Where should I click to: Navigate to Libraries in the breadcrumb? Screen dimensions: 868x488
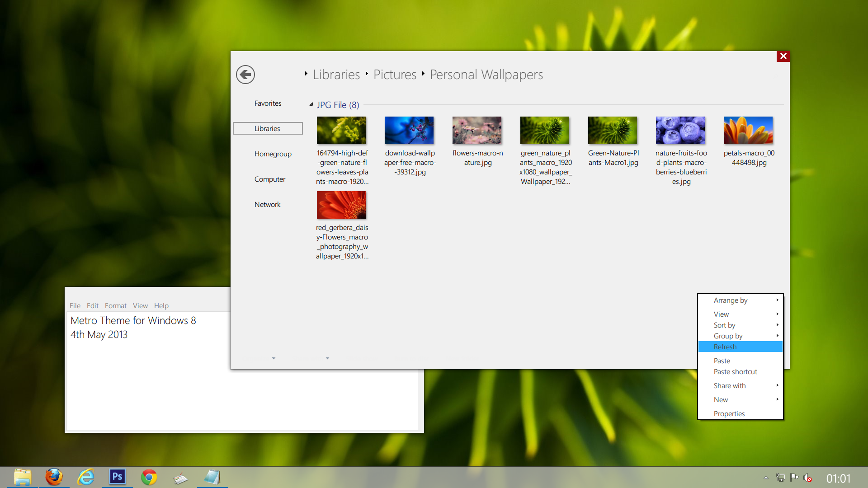(x=336, y=75)
